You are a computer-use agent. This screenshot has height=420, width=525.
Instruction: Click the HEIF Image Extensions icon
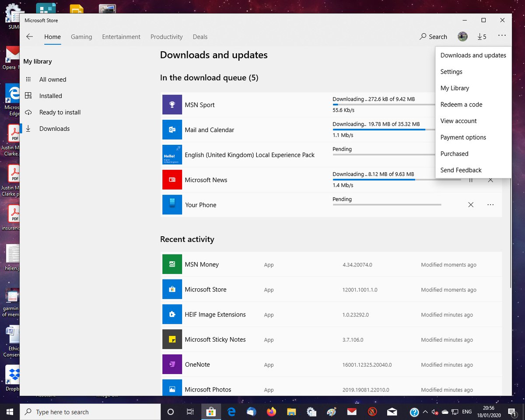(172, 314)
